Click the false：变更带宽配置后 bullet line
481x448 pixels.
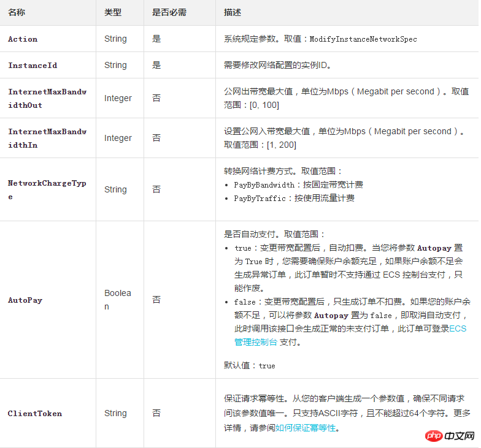pyautogui.click(x=352, y=302)
